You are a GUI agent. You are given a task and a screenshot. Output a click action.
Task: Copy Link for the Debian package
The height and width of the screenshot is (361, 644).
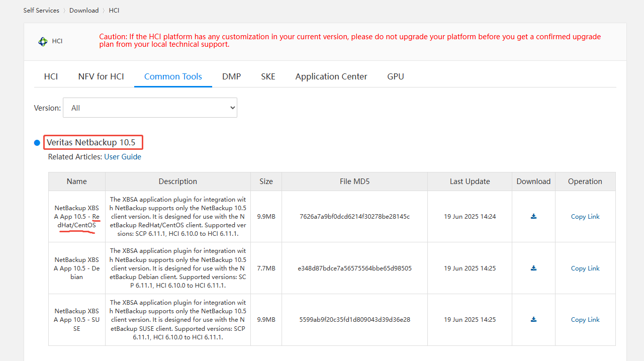[x=585, y=268]
